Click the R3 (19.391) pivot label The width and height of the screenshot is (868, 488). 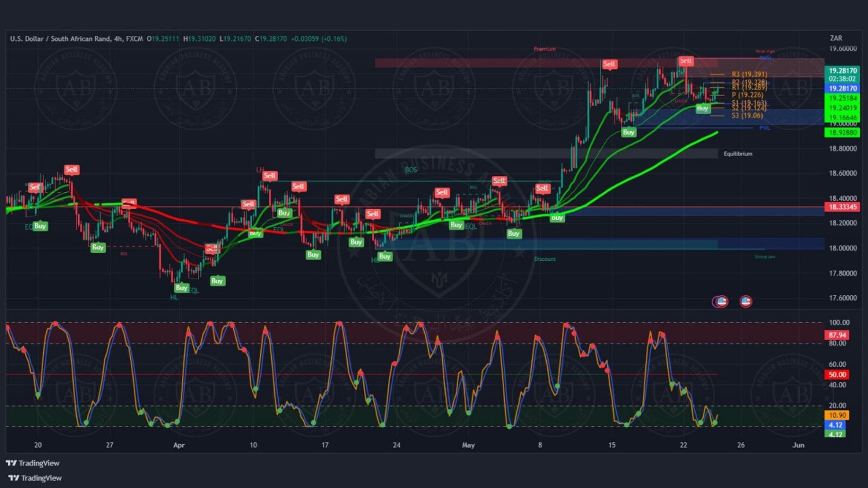[x=749, y=74]
